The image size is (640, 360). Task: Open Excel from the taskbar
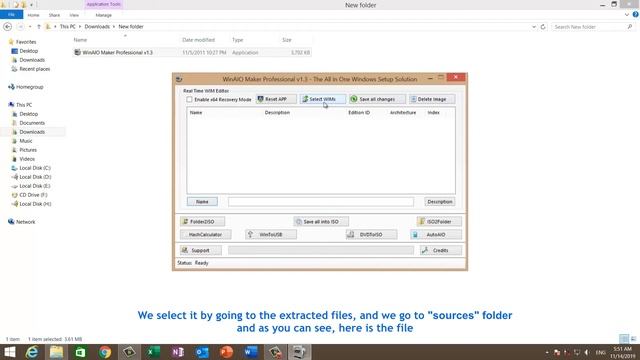pos(153,352)
